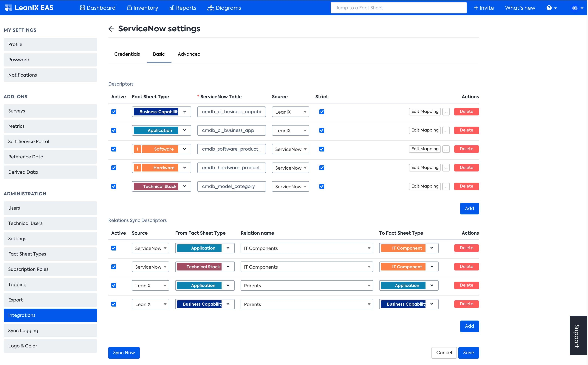Toggle Strict checkbox for cmdb_software_product row
This screenshot has height=365, width=588.
322,149
